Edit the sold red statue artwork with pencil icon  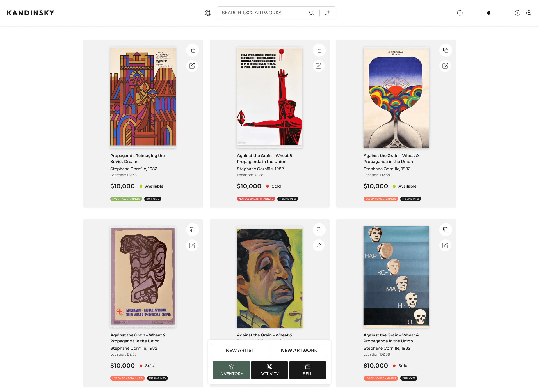(x=319, y=66)
